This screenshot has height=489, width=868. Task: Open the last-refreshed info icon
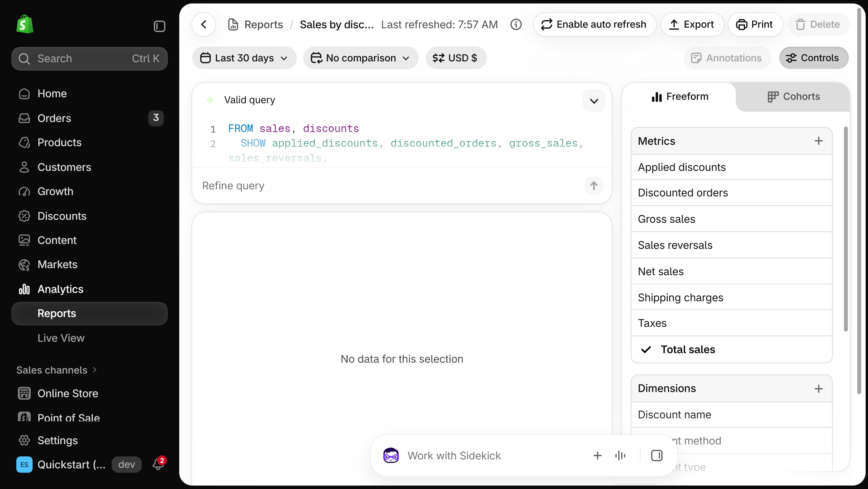pos(516,24)
